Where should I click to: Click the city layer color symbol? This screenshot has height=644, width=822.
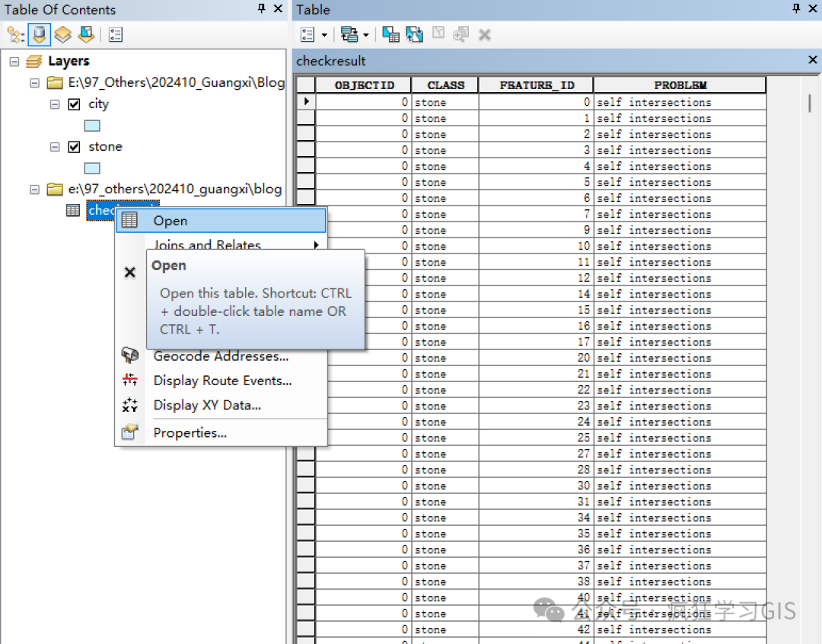pos(92,126)
